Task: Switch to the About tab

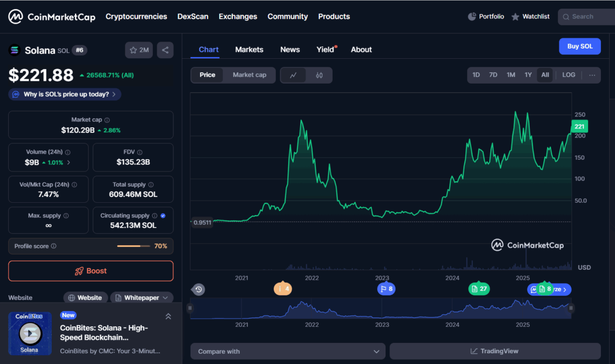Action: [x=361, y=50]
